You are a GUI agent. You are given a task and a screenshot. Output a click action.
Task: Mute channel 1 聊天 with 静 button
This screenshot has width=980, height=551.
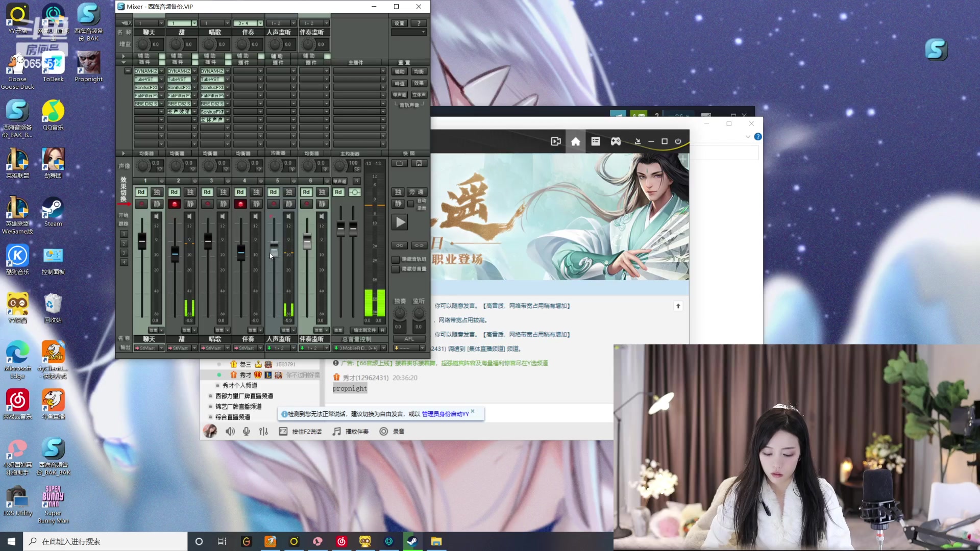click(x=157, y=204)
